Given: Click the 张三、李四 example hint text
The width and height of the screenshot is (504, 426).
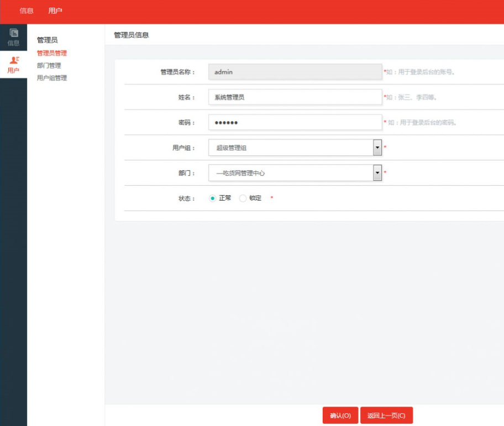Looking at the screenshot, I should click(x=411, y=97).
